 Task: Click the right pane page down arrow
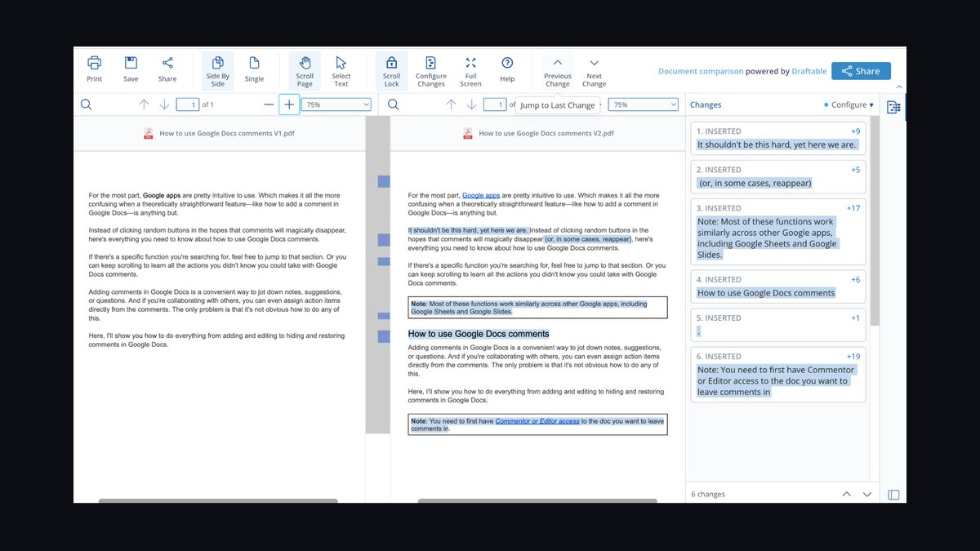coord(471,104)
